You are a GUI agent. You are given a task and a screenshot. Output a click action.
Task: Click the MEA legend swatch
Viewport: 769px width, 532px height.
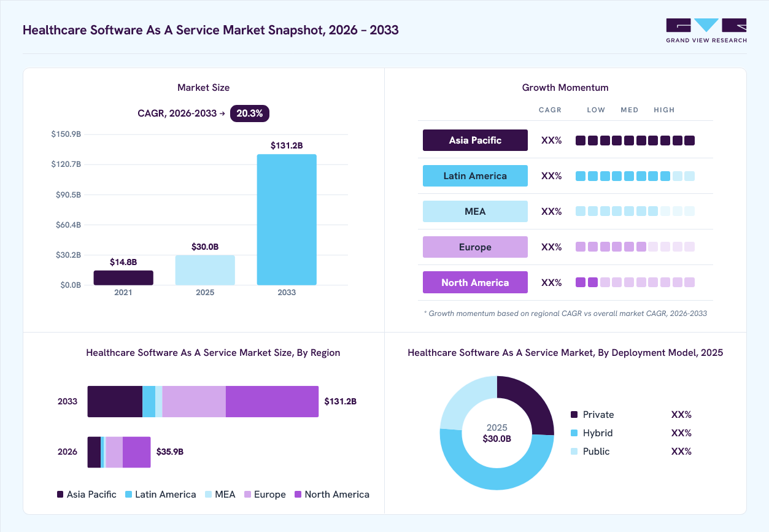[208, 495]
